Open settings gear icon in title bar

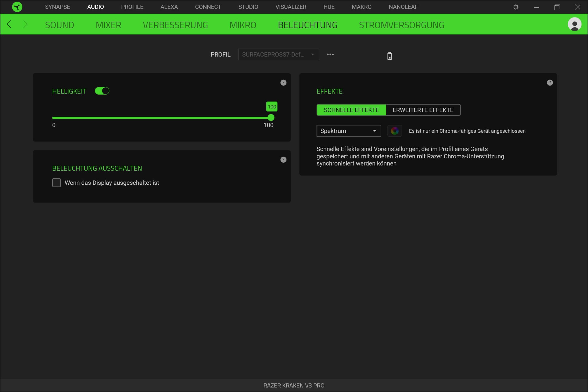tap(516, 7)
